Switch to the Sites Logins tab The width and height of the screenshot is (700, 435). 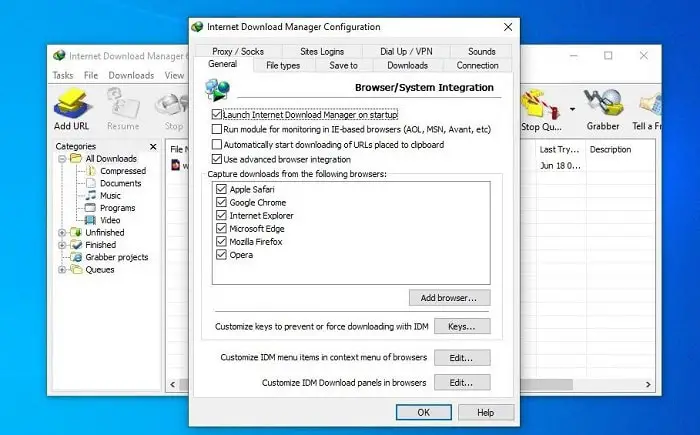(322, 51)
